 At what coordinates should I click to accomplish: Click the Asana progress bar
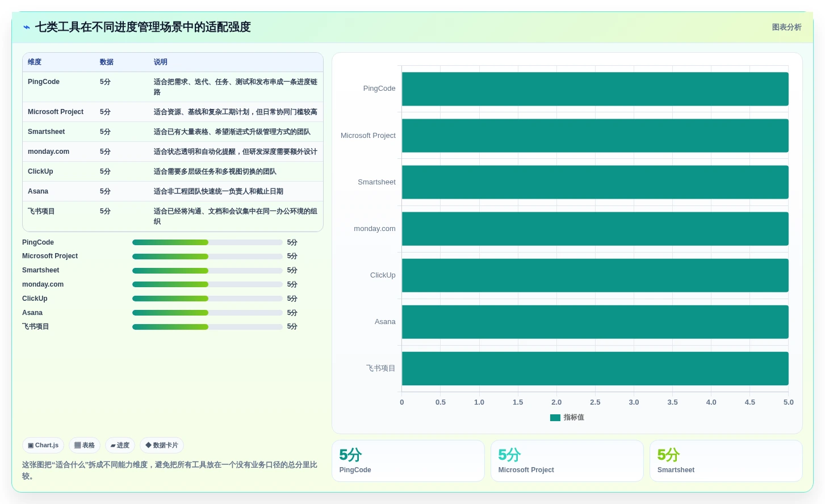pyautogui.click(x=207, y=313)
